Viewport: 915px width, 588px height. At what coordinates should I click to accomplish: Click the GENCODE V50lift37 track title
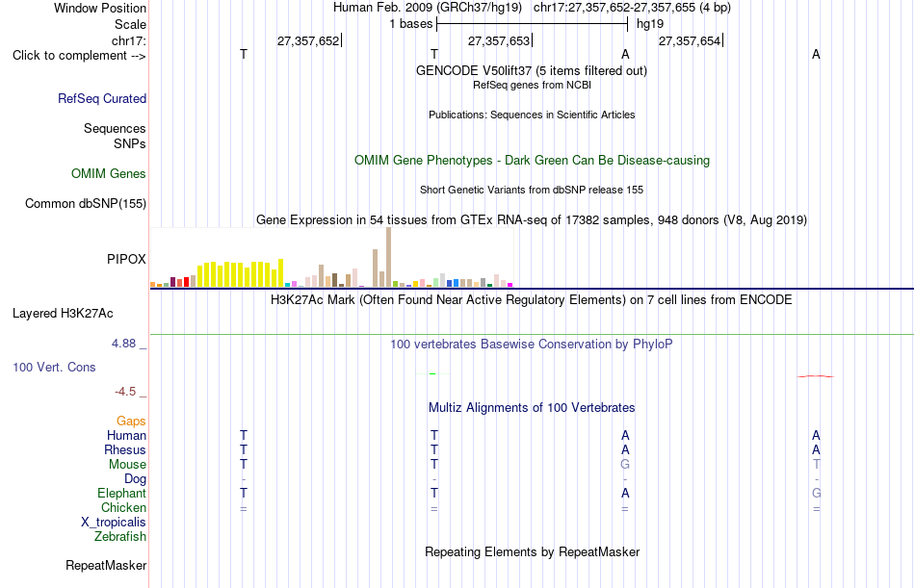532,70
